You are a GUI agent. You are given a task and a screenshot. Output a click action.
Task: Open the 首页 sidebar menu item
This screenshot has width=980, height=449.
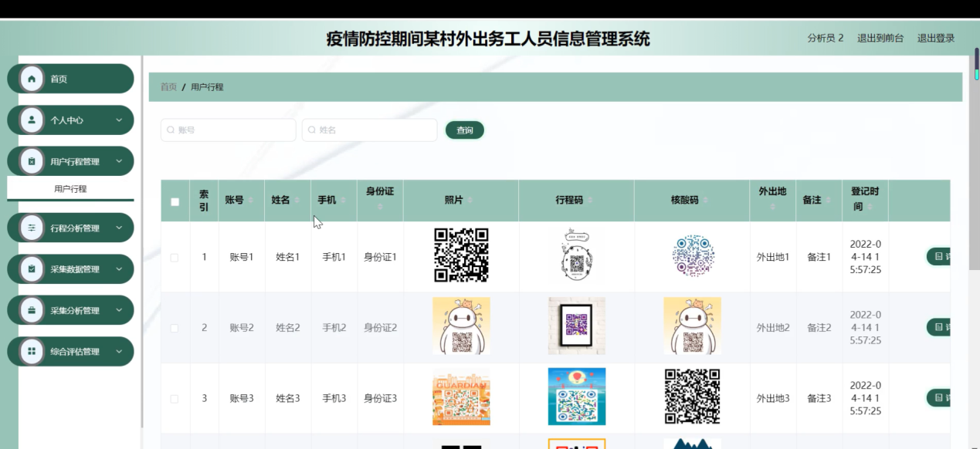point(70,79)
